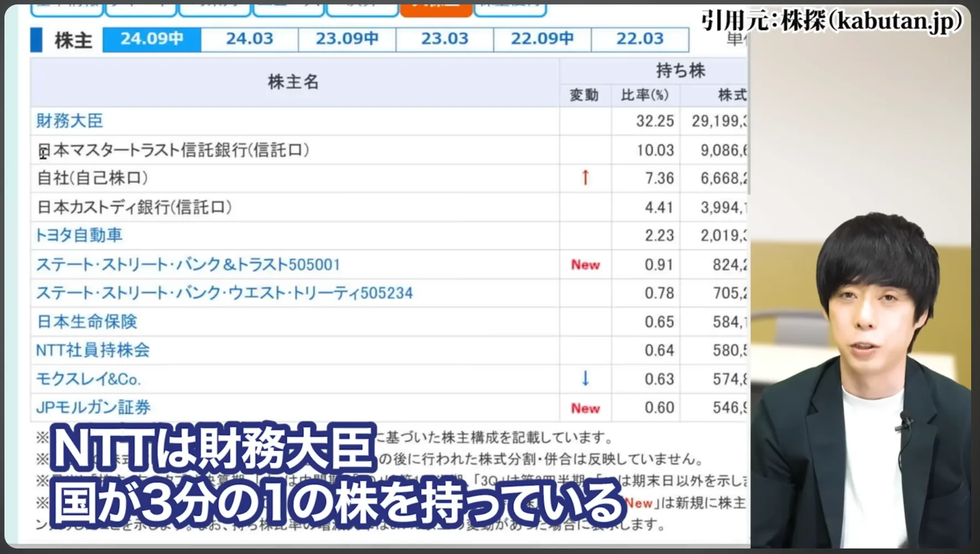Image resolution: width=980 pixels, height=554 pixels.
Task: Open the トヨタ自動車 shareholder link
Action: pyautogui.click(x=79, y=235)
